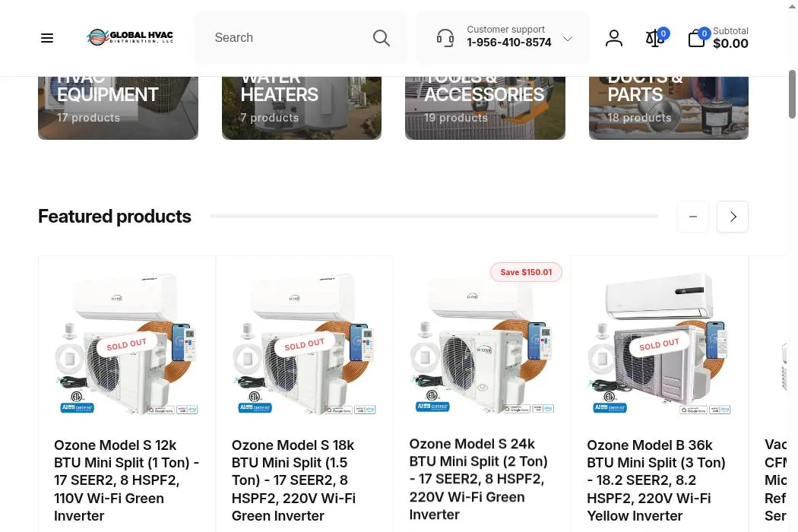The image size is (798, 532).
Task: Open the Ozone Model S 12k product image
Action: pos(127,344)
